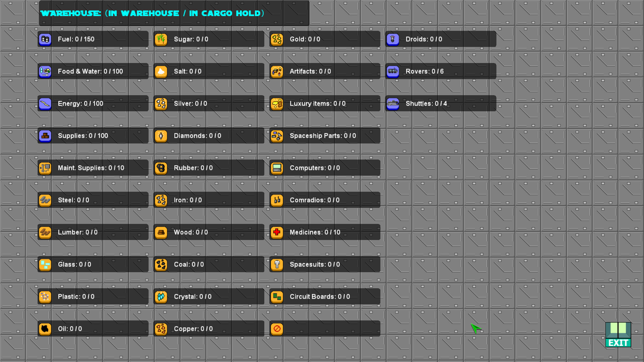
Task: Click the Diamonds gem icon
Action: (x=161, y=136)
